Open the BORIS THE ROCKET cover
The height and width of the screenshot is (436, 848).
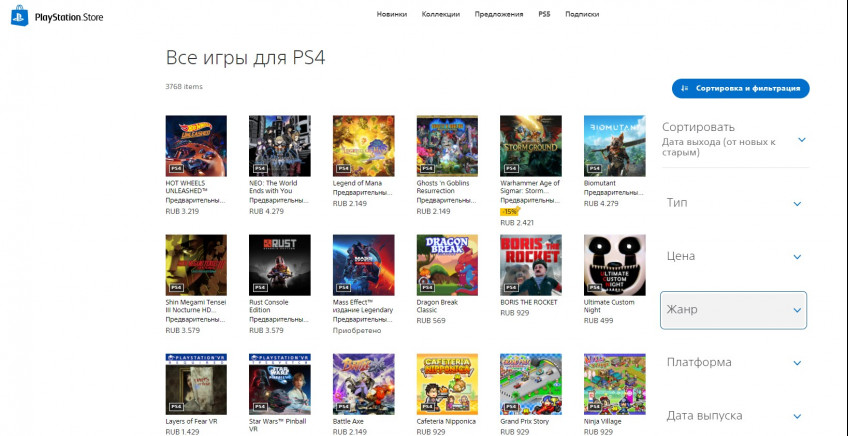click(531, 265)
